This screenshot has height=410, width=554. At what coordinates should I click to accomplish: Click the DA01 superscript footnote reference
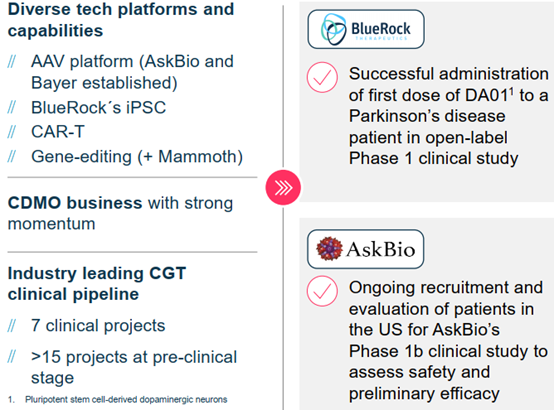pyautogui.click(x=511, y=92)
